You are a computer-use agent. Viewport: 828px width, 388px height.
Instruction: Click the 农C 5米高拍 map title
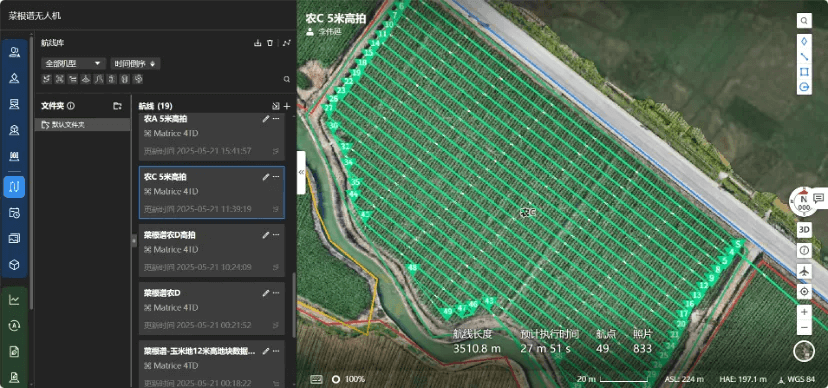pyautogui.click(x=335, y=17)
